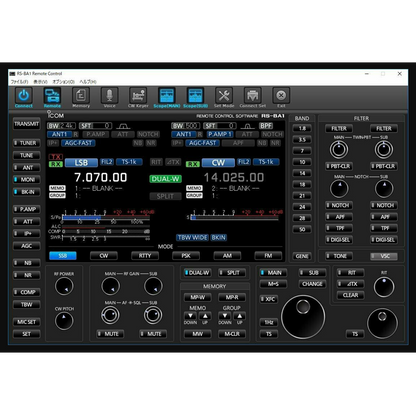
Task: Enable the SPLIT toggle beside DUAL-W
Action: [x=232, y=273]
